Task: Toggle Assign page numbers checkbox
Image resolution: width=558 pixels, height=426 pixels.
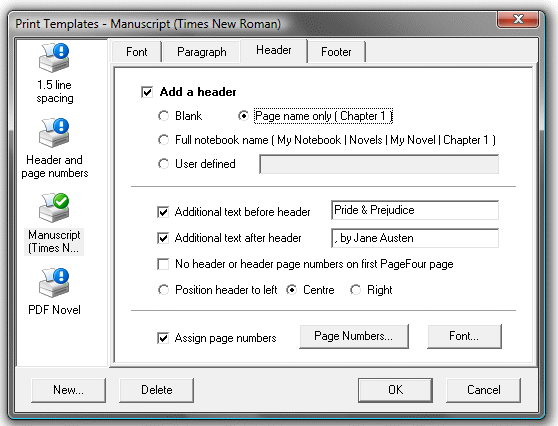Action: (x=163, y=338)
